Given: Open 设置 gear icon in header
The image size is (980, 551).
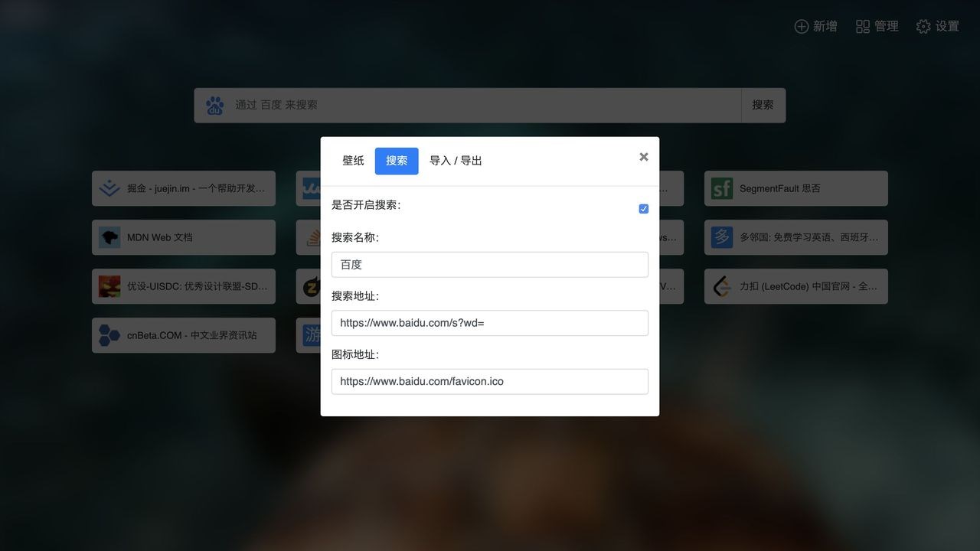Looking at the screenshot, I should coord(923,27).
